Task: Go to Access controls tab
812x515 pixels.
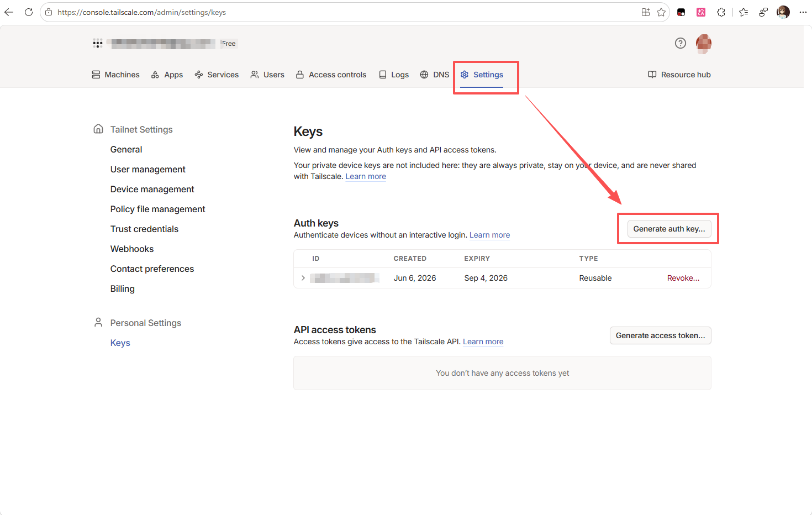Action: 331,75
